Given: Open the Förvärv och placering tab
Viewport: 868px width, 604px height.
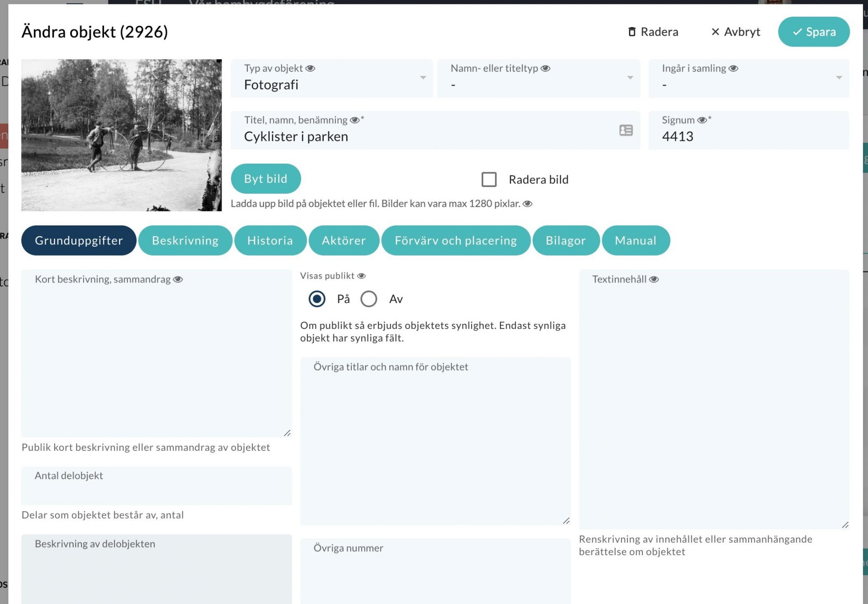Looking at the screenshot, I should coord(455,240).
